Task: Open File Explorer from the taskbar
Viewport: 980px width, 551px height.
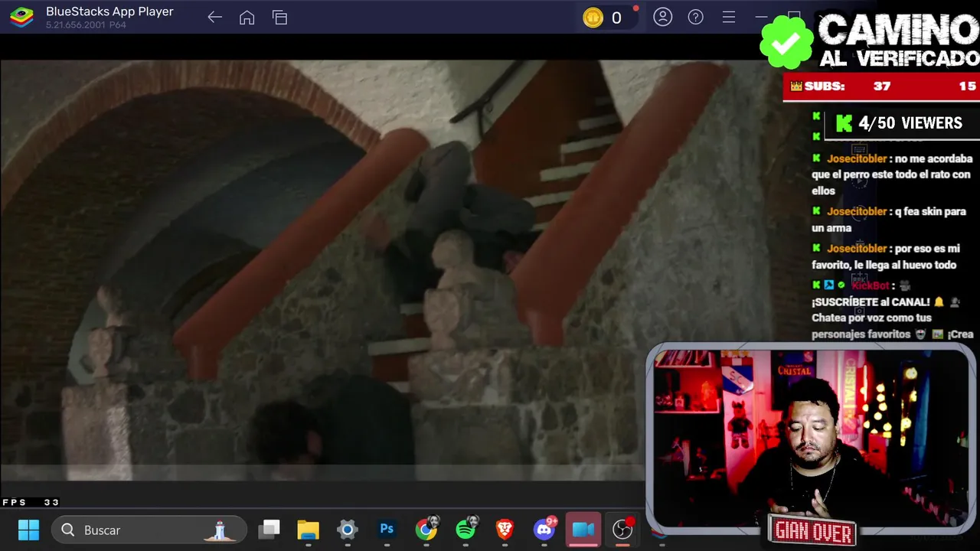Action: (x=308, y=530)
